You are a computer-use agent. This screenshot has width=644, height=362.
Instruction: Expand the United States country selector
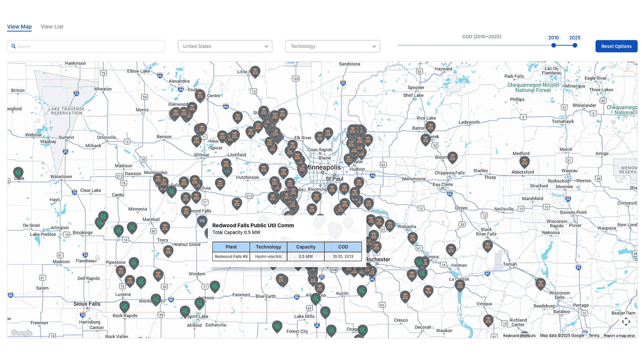pyautogui.click(x=225, y=46)
